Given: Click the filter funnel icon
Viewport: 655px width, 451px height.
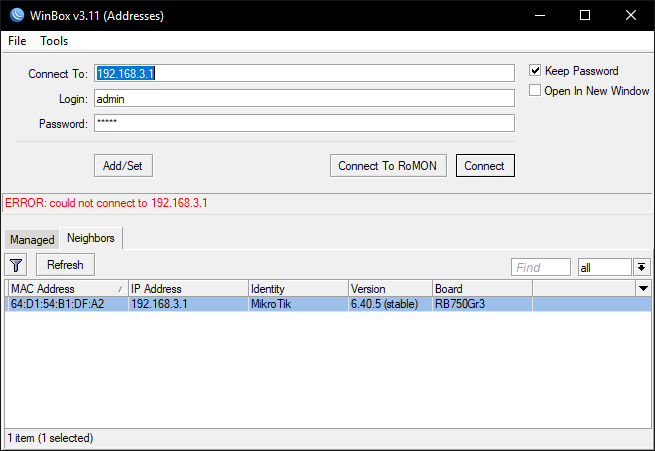Looking at the screenshot, I should pos(16,265).
